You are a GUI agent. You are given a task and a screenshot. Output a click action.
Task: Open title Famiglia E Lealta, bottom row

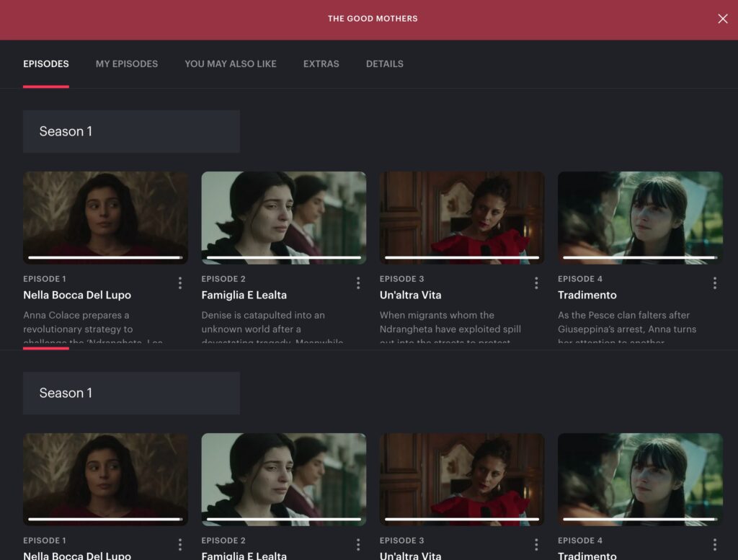244,555
